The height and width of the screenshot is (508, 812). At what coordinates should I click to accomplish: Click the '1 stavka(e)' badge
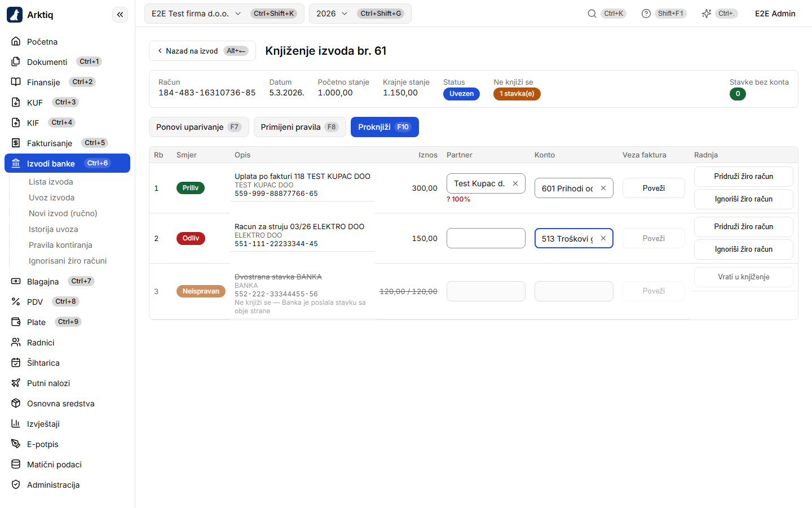tap(517, 94)
